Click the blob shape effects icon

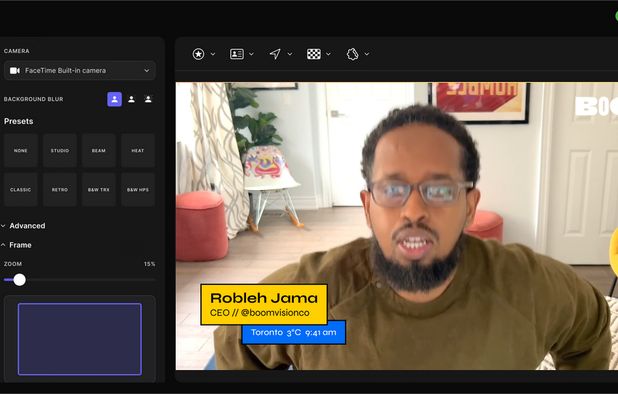352,54
